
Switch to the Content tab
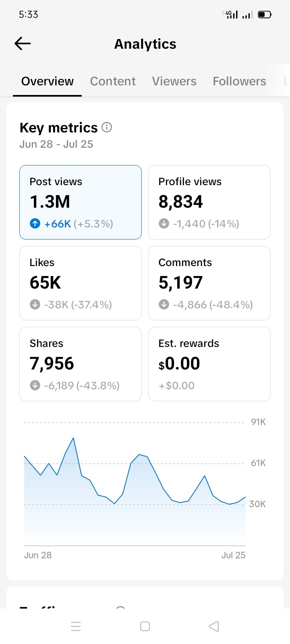(113, 81)
